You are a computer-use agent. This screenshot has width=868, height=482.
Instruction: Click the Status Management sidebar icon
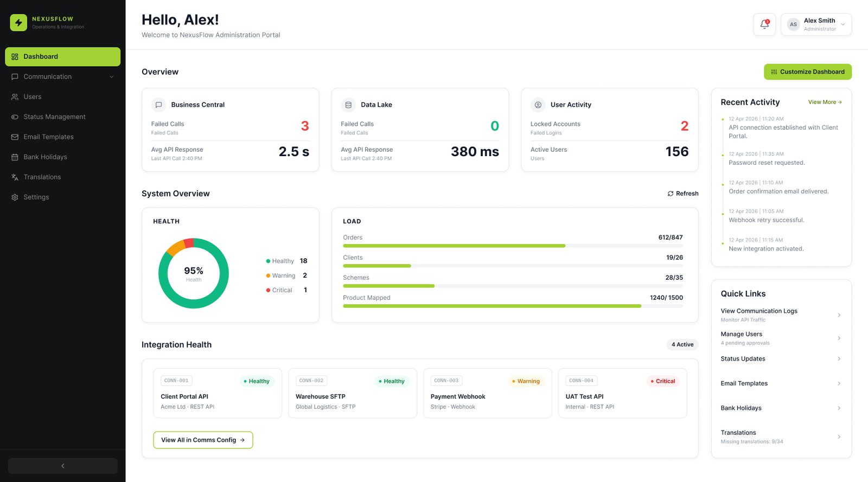point(15,117)
